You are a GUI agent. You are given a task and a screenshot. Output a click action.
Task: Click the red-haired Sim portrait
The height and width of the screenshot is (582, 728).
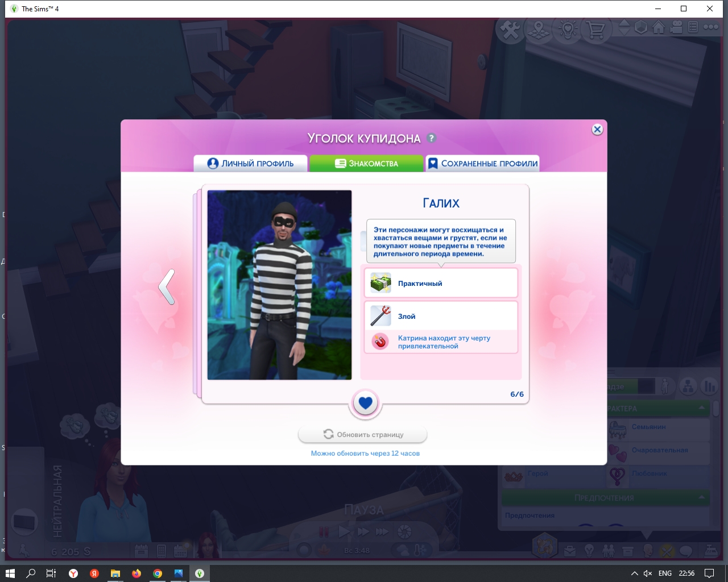(x=209, y=544)
